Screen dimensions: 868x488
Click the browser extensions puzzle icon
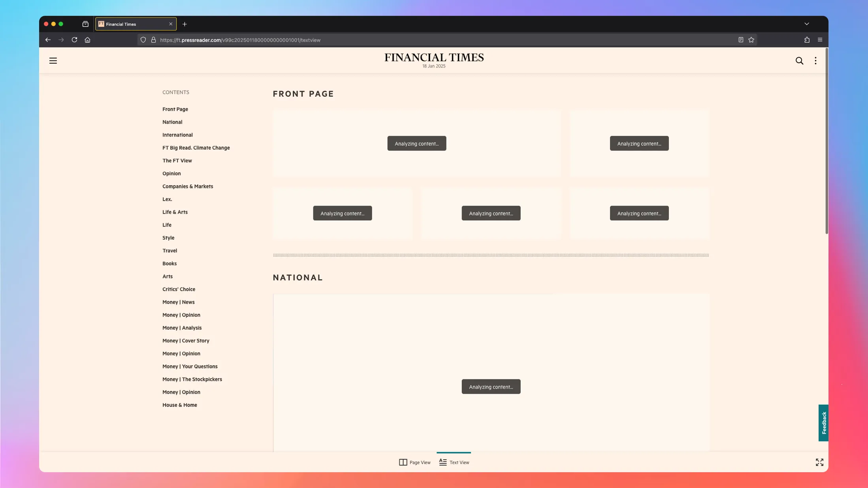[x=806, y=40]
